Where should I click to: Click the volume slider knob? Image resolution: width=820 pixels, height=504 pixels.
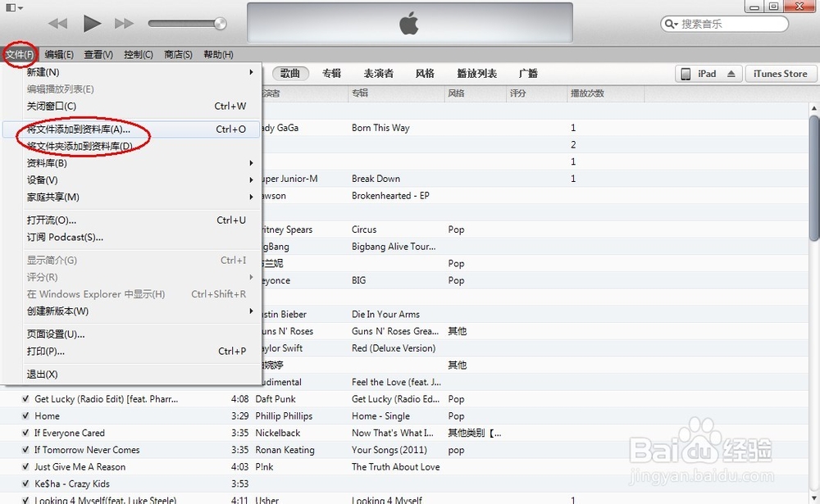pos(220,24)
